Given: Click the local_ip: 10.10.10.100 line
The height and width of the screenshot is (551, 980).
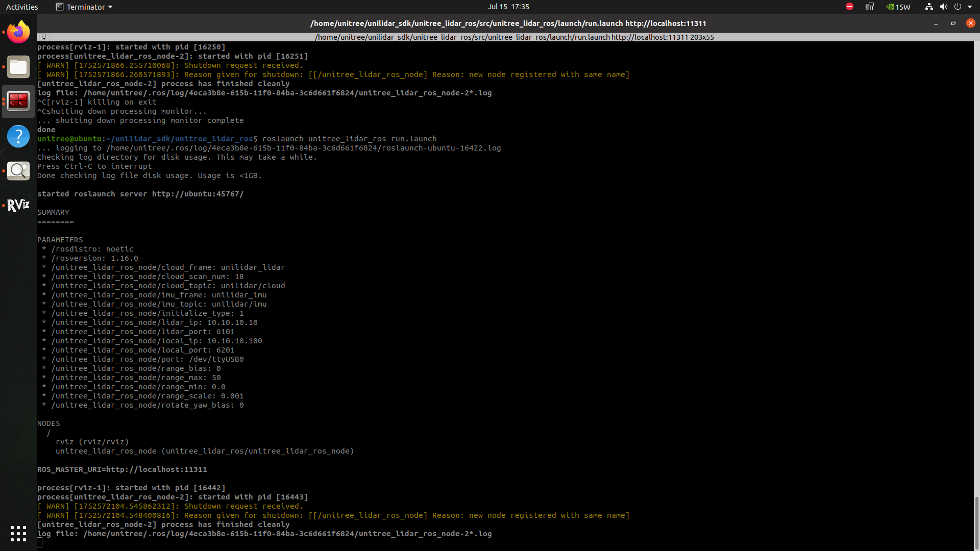Looking at the screenshot, I should pyautogui.click(x=152, y=341).
